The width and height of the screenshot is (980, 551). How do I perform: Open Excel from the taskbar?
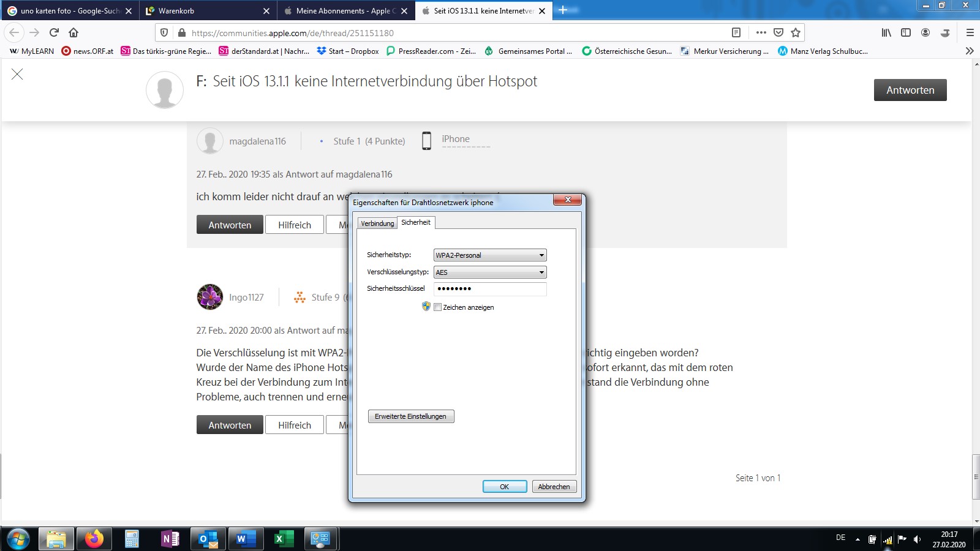pos(284,539)
